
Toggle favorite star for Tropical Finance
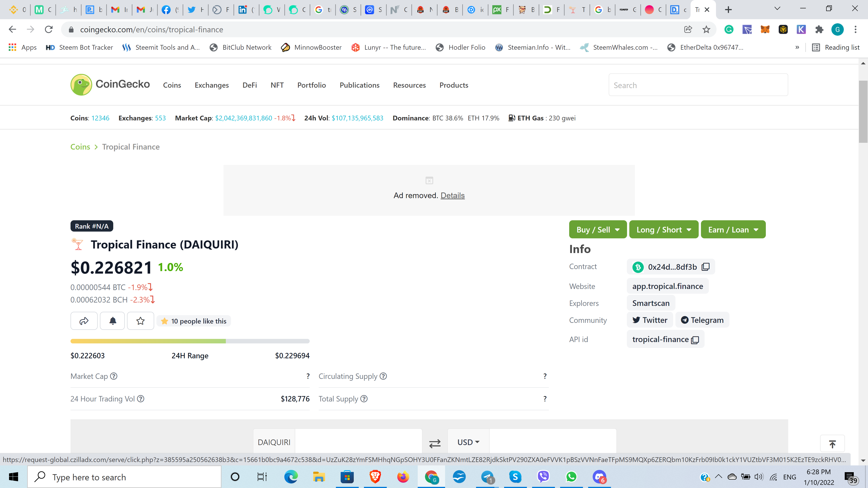coord(141,321)
